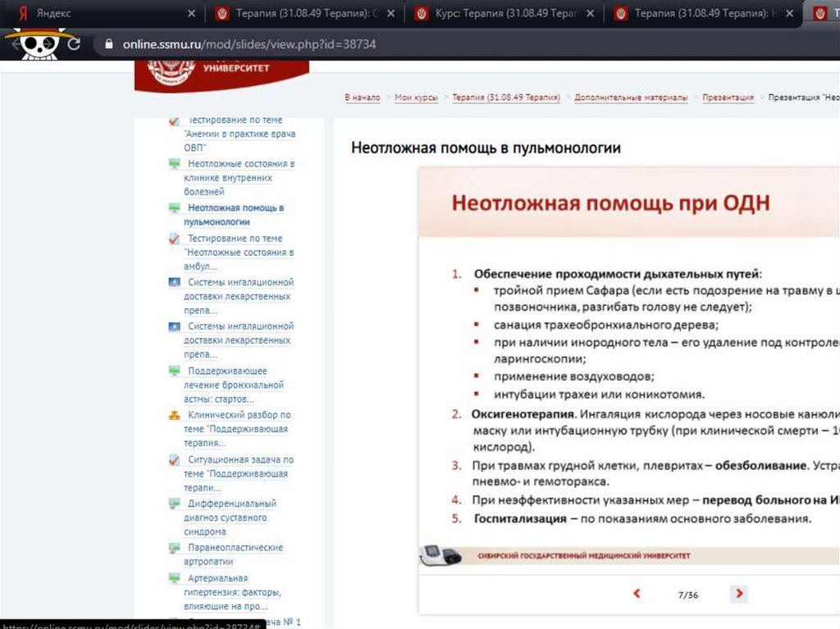Open second Системы ингаляционной доставки item

[x=239, y=340]
